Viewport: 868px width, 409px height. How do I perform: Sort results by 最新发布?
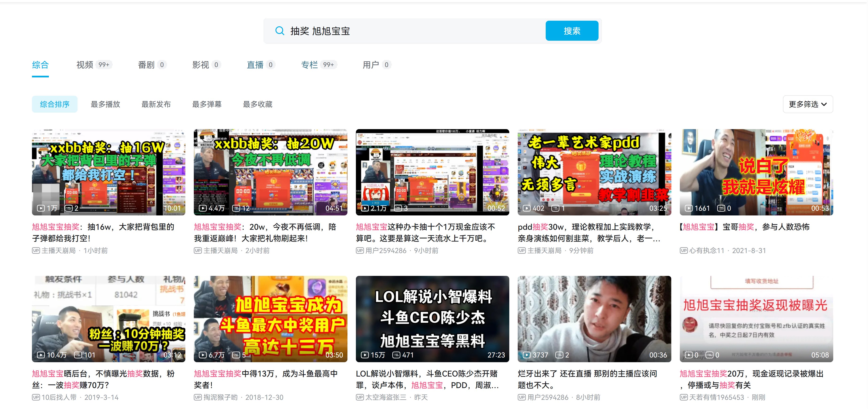(x=156, y=104)
